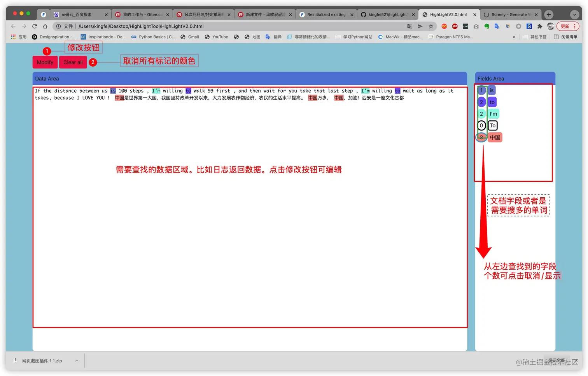Viewport: 588px width, 376px height.
Task: Click the 更新 update button
Action: point(568,26)
